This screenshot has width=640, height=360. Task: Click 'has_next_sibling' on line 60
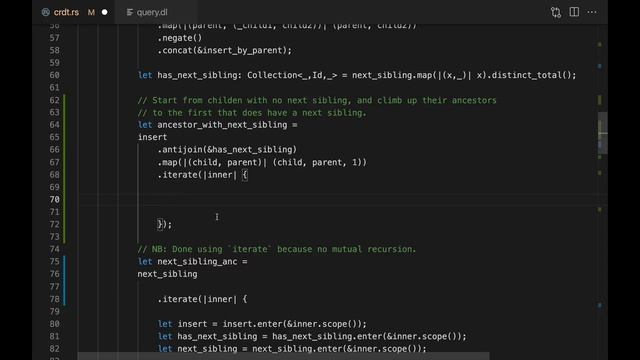197,75
